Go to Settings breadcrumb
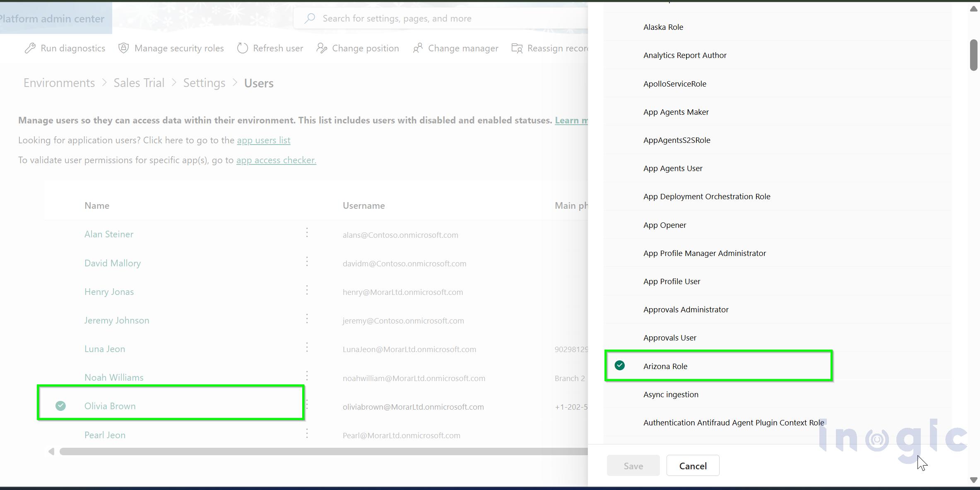Screen dimensions: 980x490 click(x=204, y=83)
